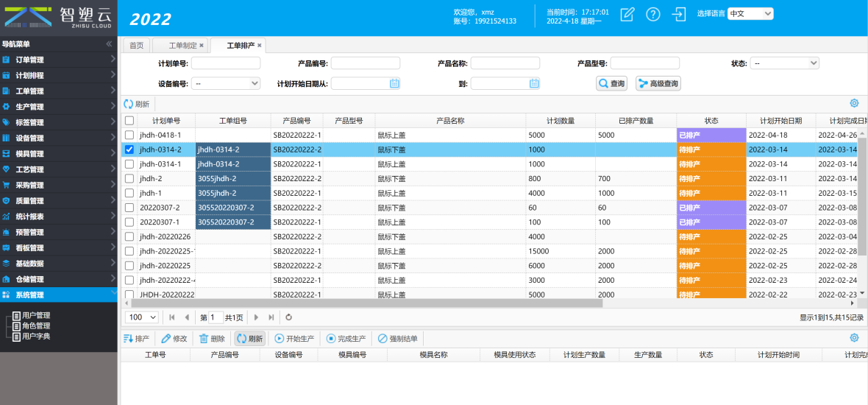Image resolution: width=868 pixels, height=405 pixels.
Task: Click the pager reload icon
Action: point(288,317)
